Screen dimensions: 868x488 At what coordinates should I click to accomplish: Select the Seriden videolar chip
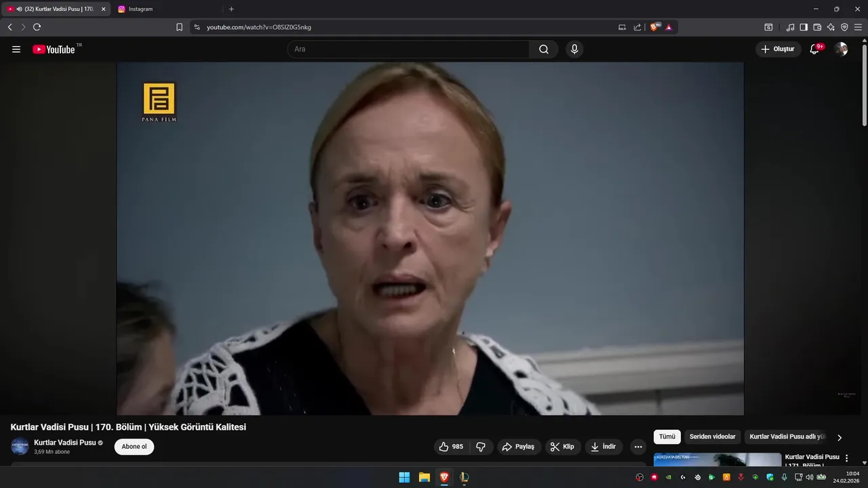(x=712, y=437)
